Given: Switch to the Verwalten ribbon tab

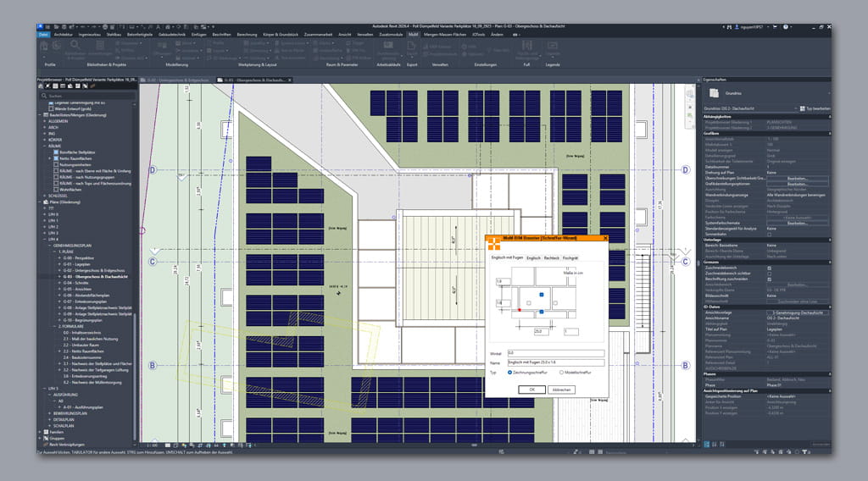Looking at the screenshot, I should pyautogui.click(x=364, y=34).
